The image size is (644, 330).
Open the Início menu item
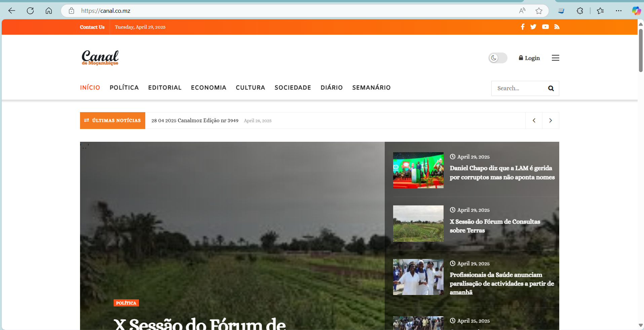[90, 88]
